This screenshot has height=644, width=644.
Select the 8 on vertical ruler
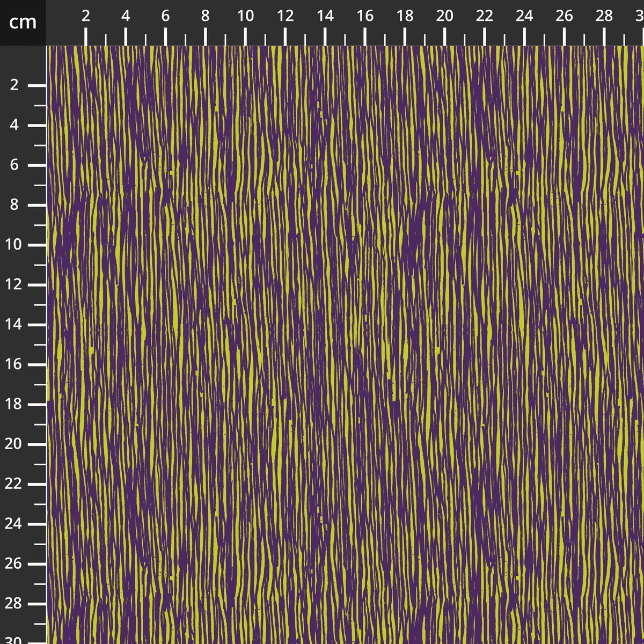tap(14, 205)
